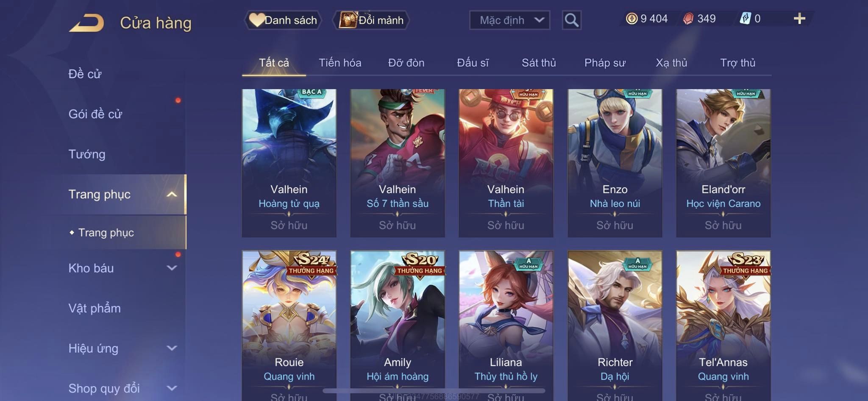Image resolution: width=868 pixels, height=401 pixels.
Task: Tap the red ruby gem icon
Action: (688, 19)
